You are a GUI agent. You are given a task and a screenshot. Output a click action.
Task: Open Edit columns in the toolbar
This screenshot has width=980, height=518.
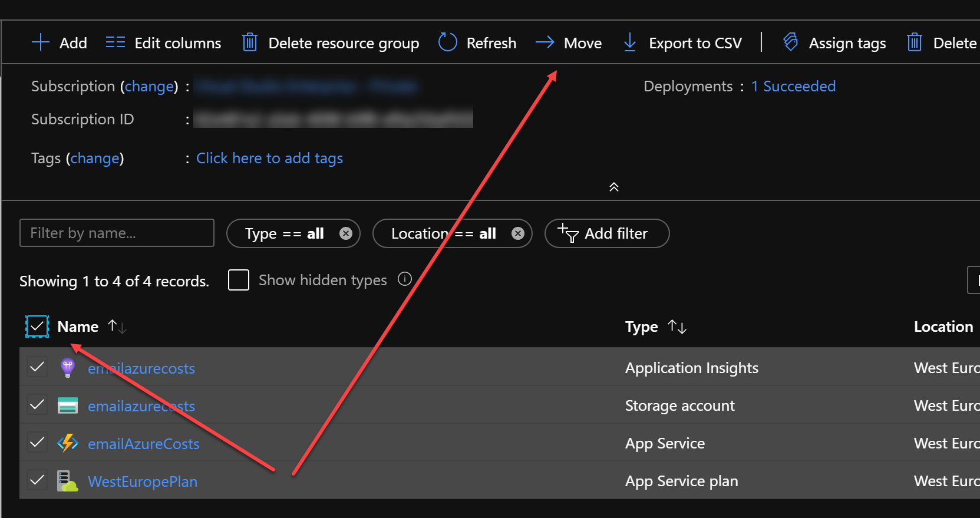click(x=163, y=43)
